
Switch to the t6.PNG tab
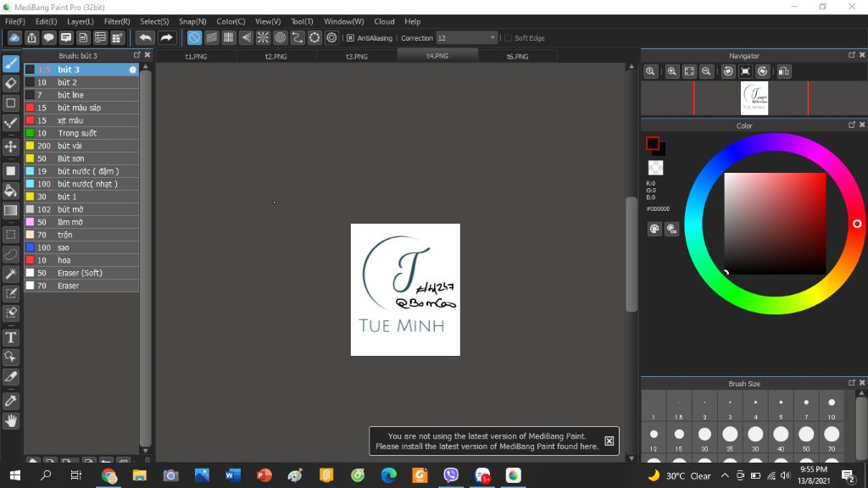click(518, 57)
